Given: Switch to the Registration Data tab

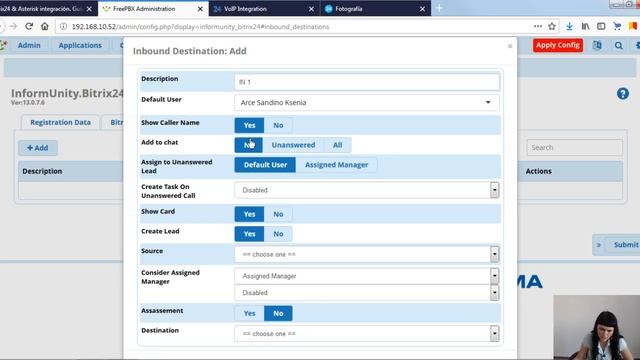Looking at the screenshot, I should [x=60, y=122].
